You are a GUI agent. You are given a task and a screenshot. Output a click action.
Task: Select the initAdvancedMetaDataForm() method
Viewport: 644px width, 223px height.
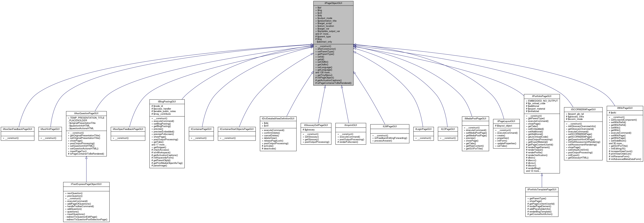625,159
